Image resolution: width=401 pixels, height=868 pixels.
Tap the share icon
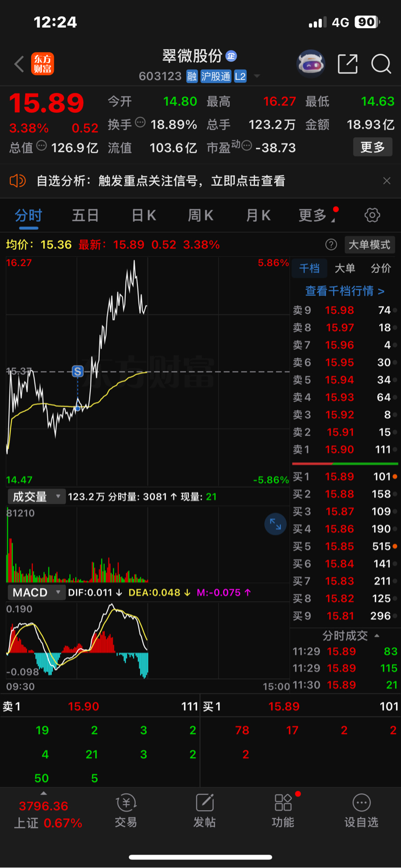(x=348, y=64)
